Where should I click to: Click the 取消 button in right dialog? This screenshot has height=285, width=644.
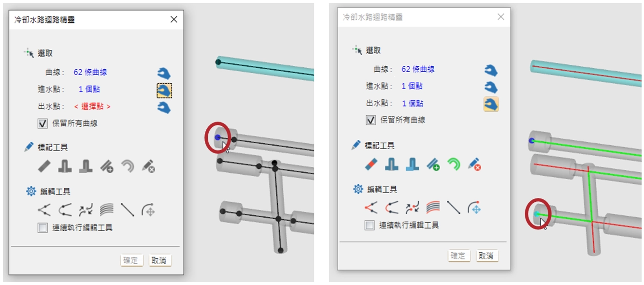(487, 255)
